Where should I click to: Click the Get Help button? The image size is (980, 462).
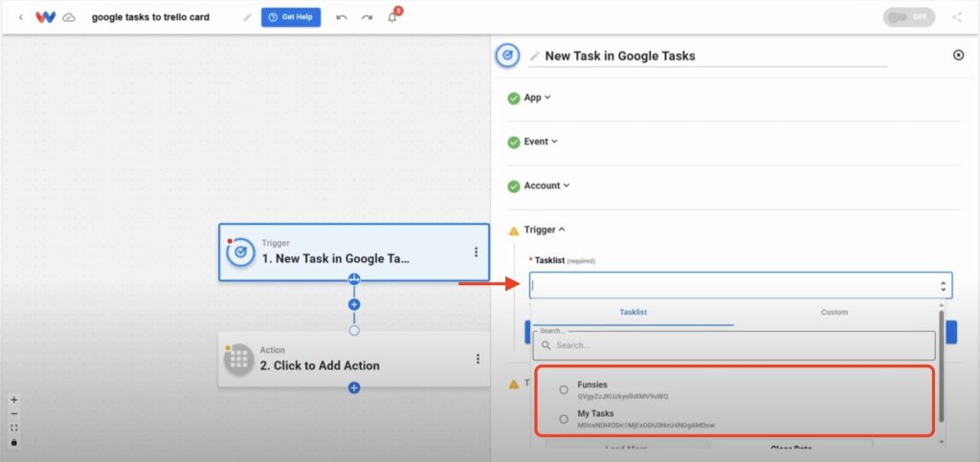[291, 17]
